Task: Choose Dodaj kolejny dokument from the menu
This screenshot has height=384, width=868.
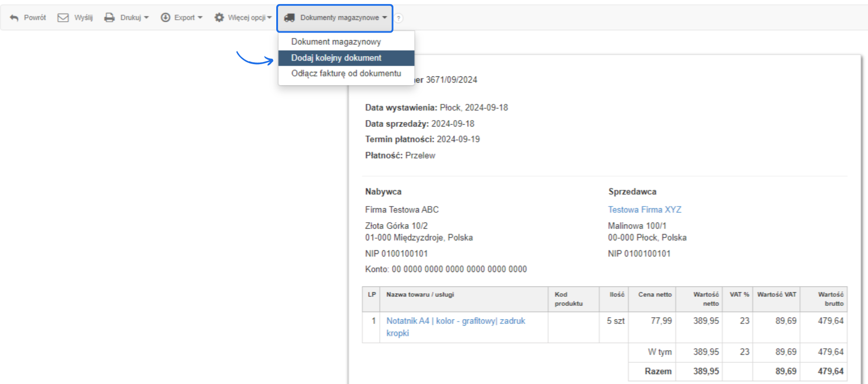Action: [336, 58]
